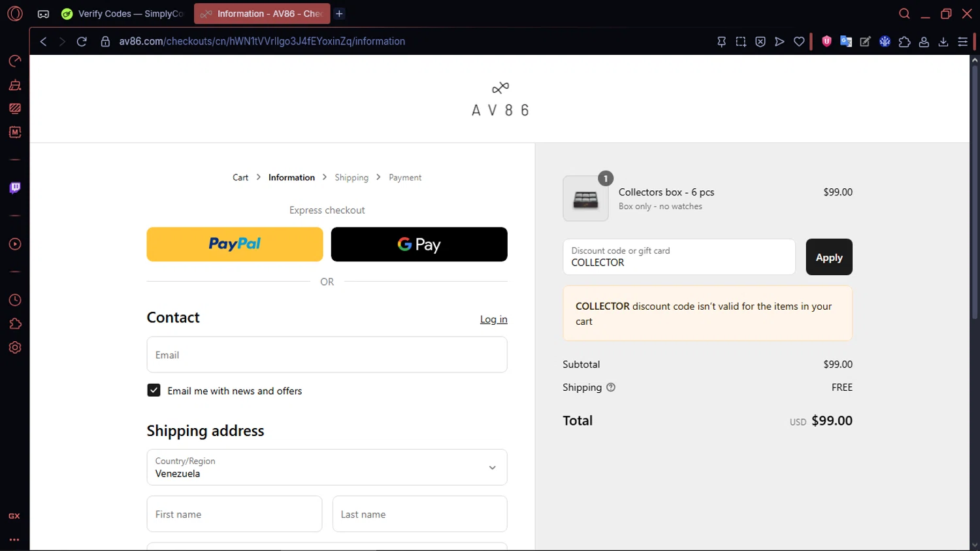The height and width of the screenshot is (551, 980).
Task: Open Easy Setup sliders icon
Action: tap(963, 41)
